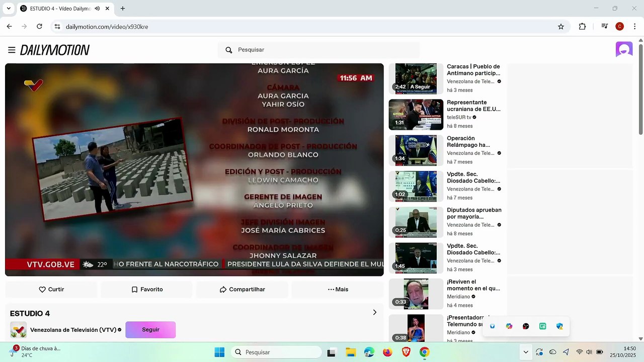Click the search magnifier icon in Dailymotion
The height and width of the screenshot is (362, 644).
(229, 50)
